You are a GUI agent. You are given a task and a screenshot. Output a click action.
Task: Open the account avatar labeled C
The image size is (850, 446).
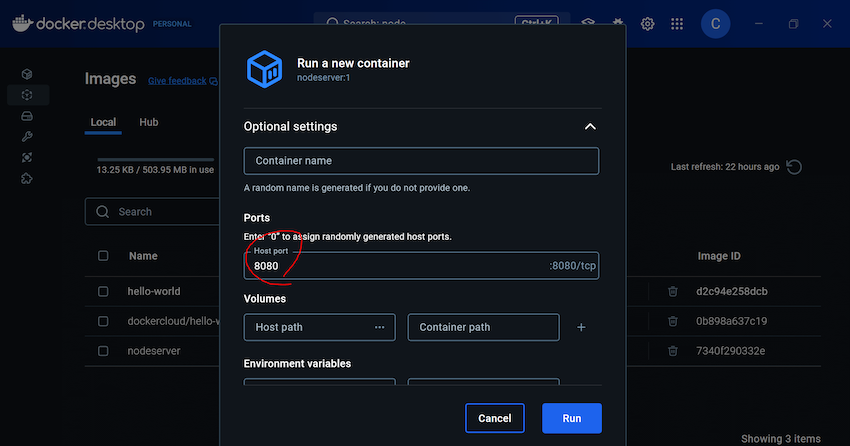716,24
